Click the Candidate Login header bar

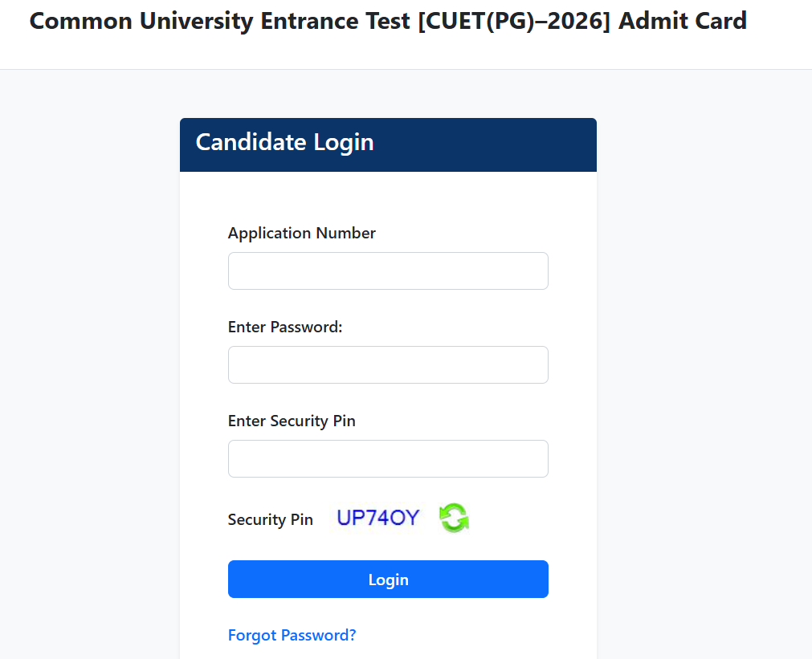pos(388,144)
